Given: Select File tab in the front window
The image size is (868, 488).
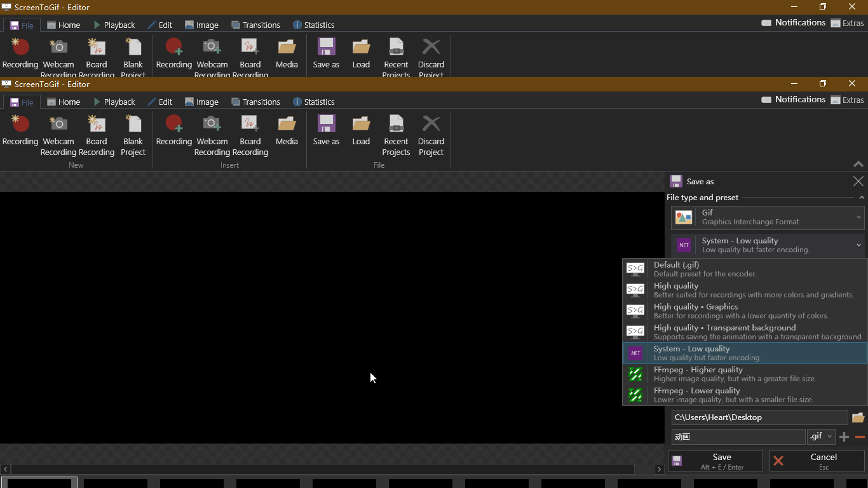Looking at the screenshot, I should point(22,102).
